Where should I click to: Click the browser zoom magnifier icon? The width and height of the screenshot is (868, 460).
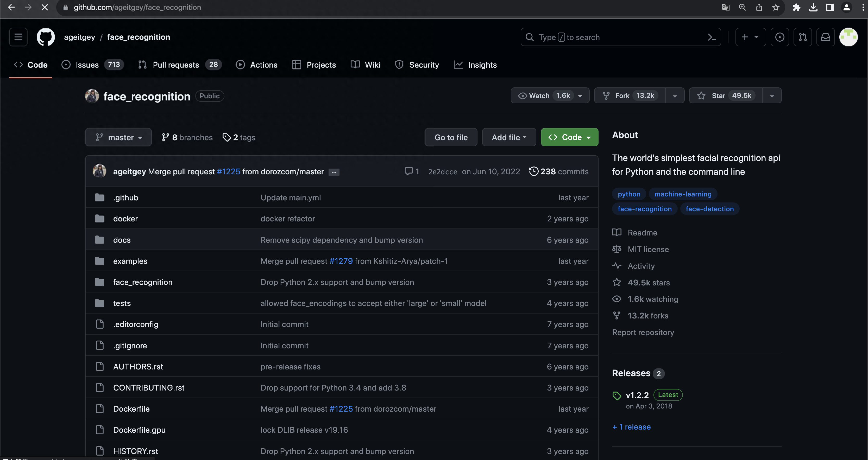click(x=742, y=7)
